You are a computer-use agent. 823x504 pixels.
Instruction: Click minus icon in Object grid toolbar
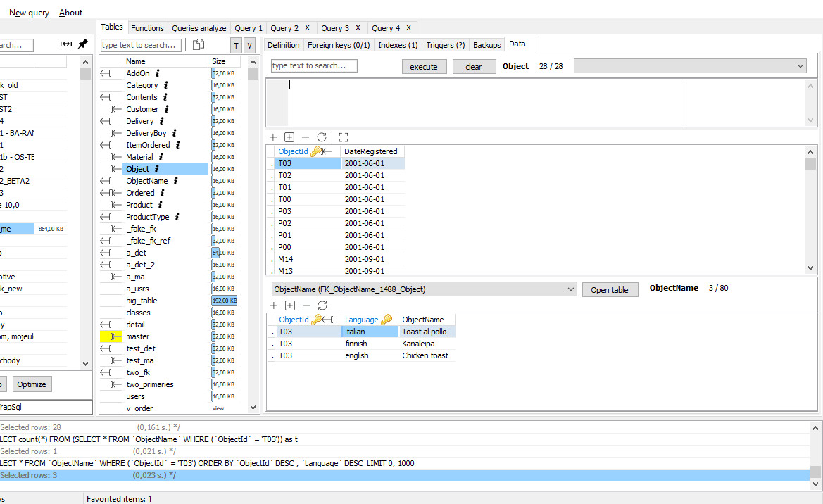pyautogui.click(x=306, y=137)
